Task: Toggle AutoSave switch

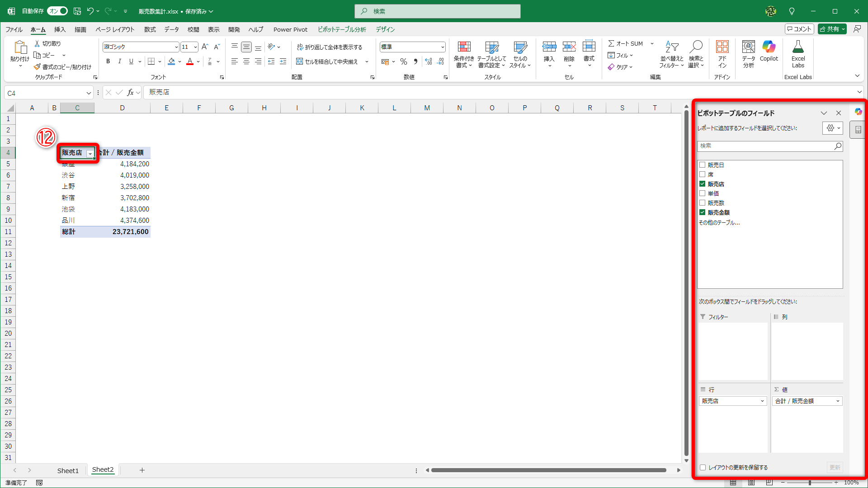Action: pyautogui.click(x=57, y=11)
